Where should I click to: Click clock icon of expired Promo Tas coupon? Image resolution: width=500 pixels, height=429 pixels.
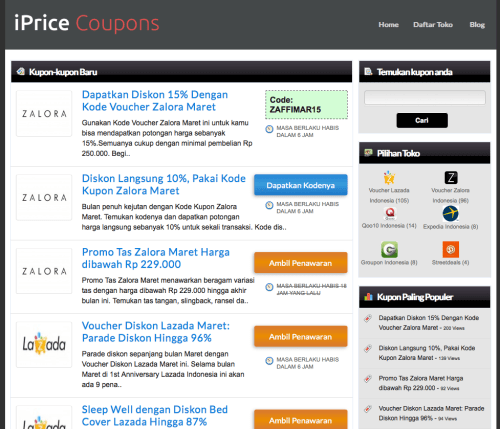(269, 287)
